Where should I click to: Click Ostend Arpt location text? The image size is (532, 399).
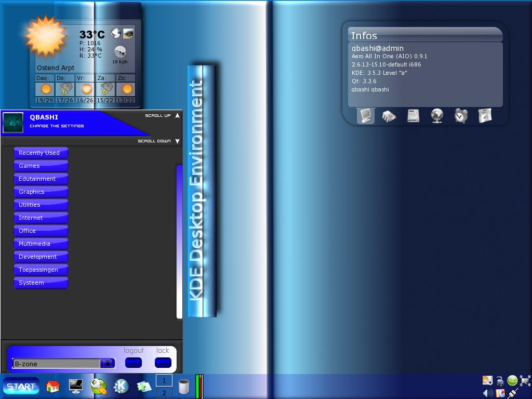(56, 68)
